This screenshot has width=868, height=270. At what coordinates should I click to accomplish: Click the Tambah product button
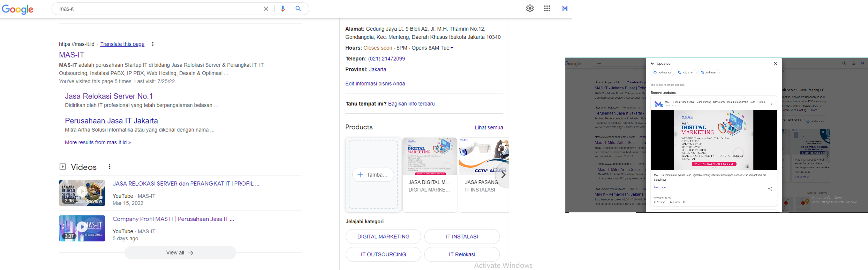coord(373,175)
